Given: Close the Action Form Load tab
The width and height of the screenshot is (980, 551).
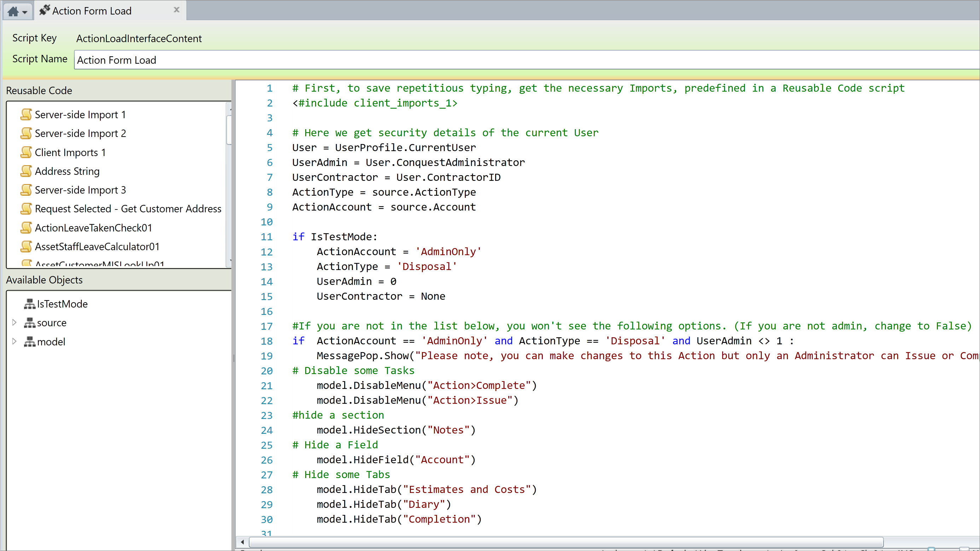Looking at the screenshot, I should 176,10.
